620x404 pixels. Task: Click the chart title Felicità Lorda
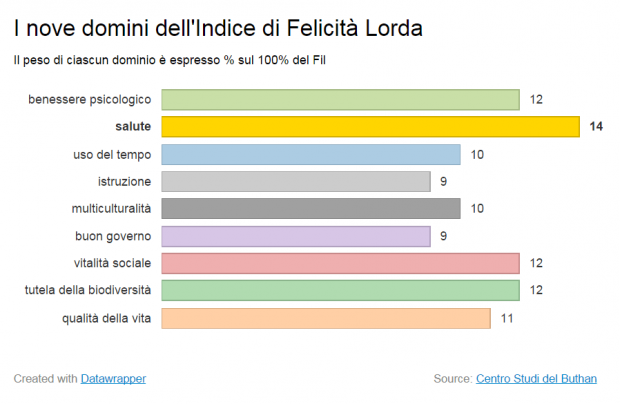pyautogui.click(x=218, y=28)
